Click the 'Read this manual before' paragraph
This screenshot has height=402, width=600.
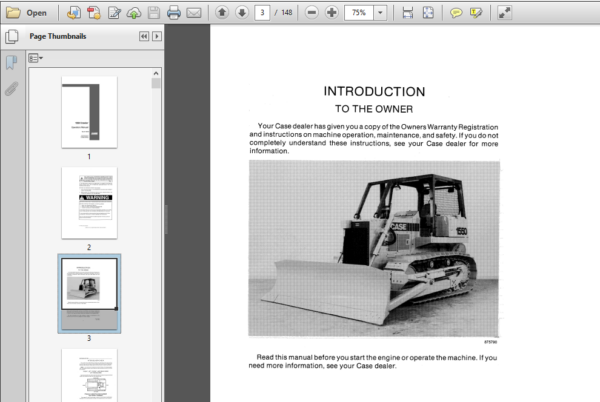point(373,361)
